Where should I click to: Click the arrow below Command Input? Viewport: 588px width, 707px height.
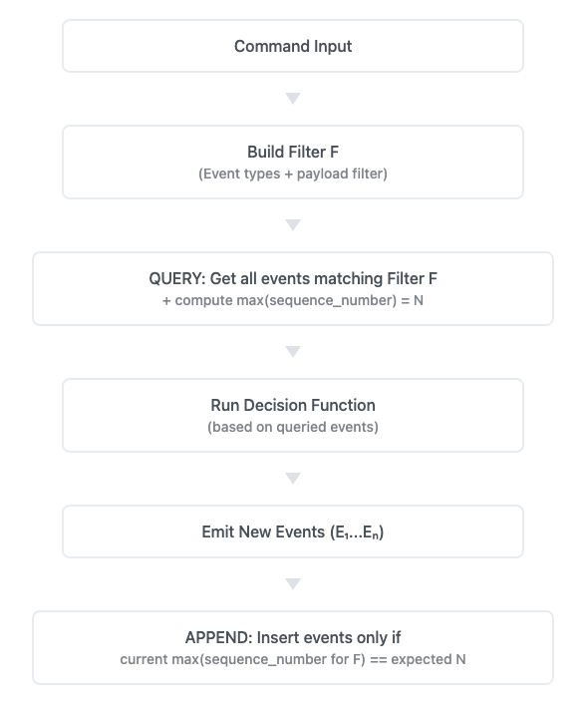point(293,99)
